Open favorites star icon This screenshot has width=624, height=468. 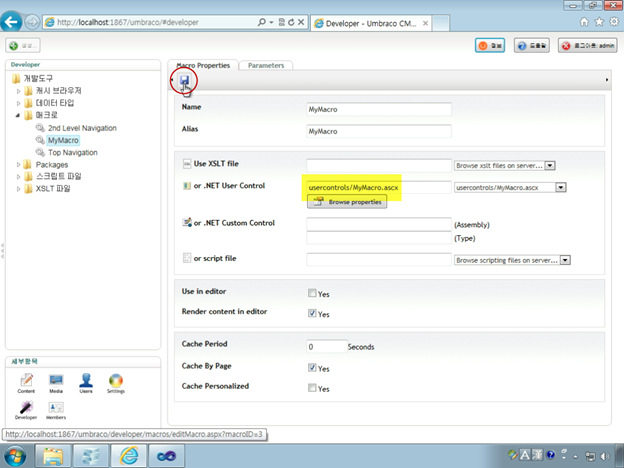pos(599,22)
